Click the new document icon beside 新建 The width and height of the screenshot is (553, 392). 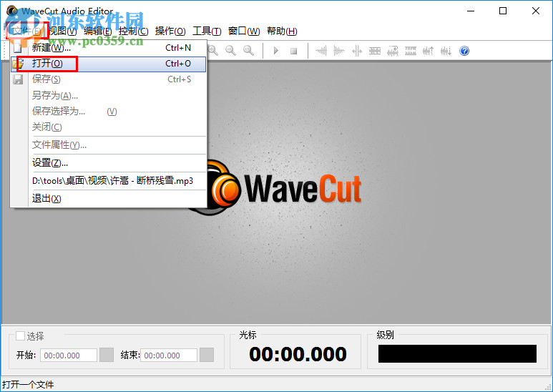[18, 48]
